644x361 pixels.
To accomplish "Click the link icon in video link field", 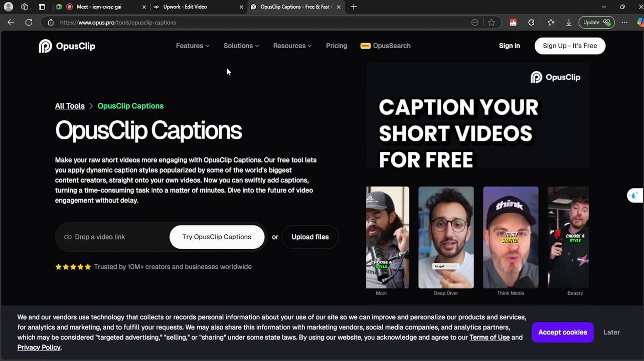I will [68, 237].
